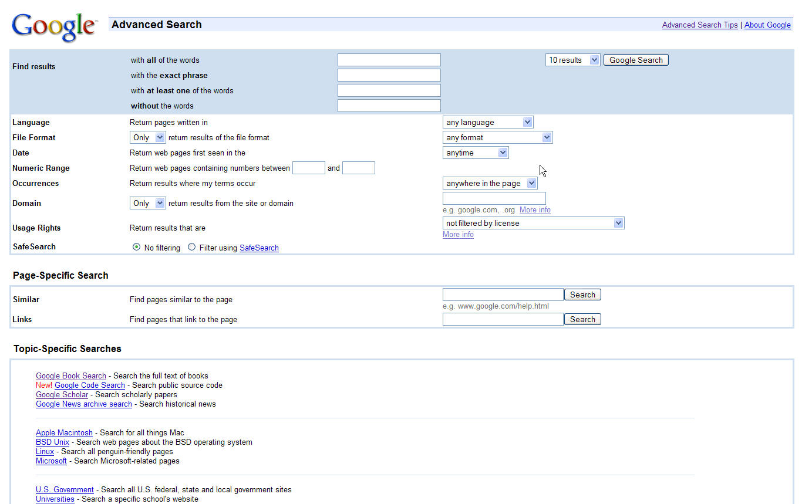
Task: Open Google Book Search link
Action: pos(71,376)
